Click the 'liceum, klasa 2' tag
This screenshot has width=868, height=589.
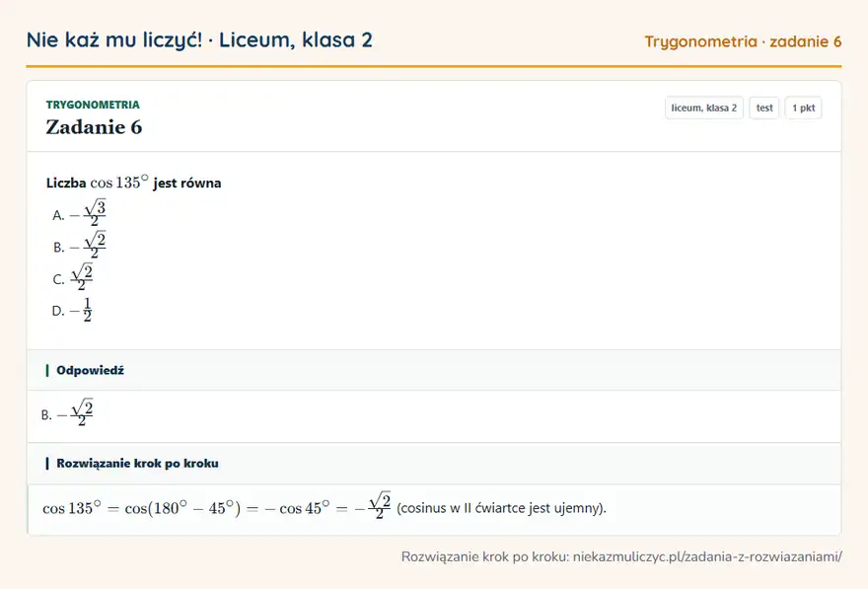click(x=703, y=108)
